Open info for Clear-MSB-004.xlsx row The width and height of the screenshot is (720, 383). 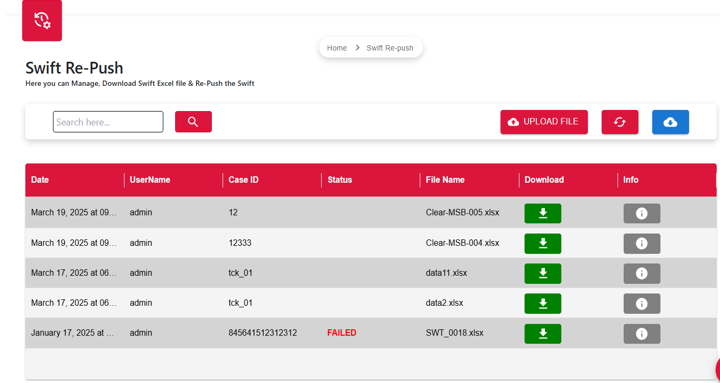point(642,243)
